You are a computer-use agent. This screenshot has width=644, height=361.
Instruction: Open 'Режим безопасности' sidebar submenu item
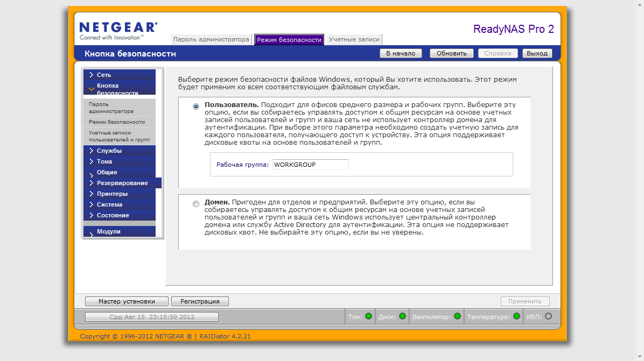pos(119,122)
